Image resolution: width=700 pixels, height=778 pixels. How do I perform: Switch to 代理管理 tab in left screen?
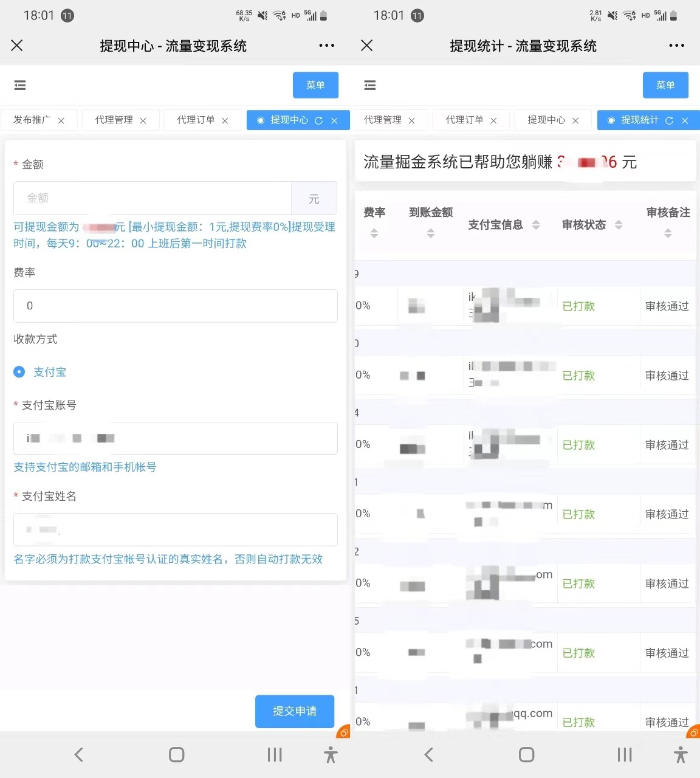pyautogui.click(x=114, y=120)
